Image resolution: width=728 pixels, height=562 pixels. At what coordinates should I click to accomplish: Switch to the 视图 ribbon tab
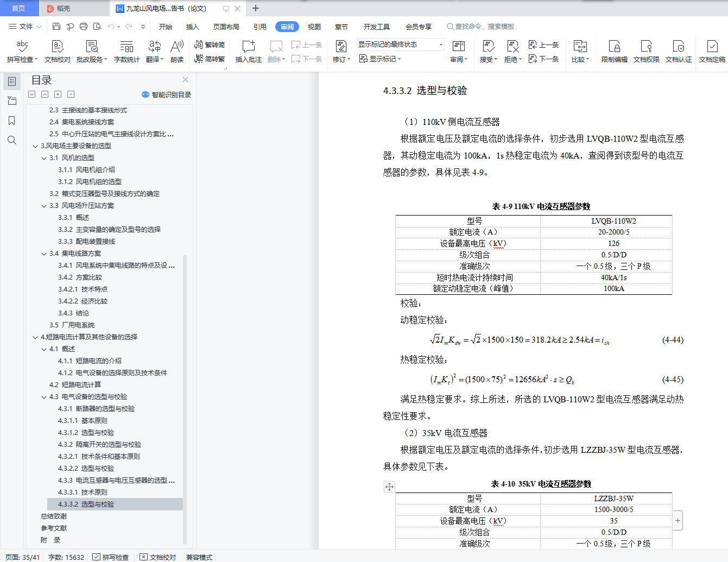pyautogui.click(x=314, y=27)
